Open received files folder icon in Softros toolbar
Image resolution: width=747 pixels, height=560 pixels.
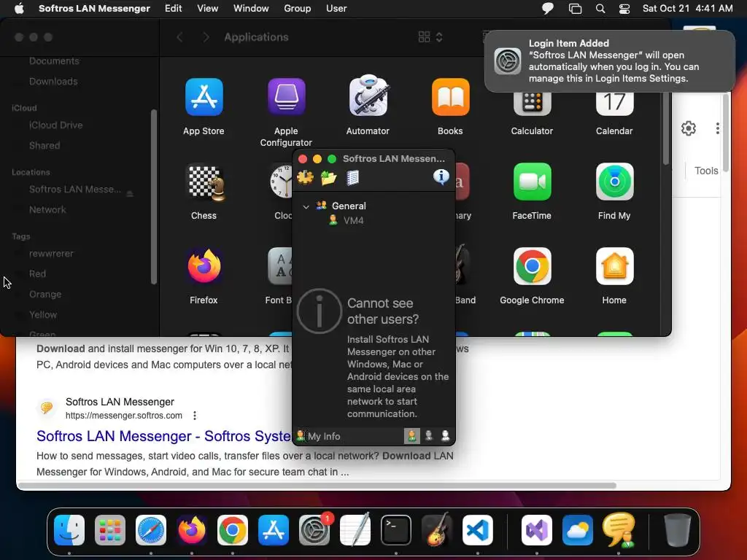click(329, 178)
